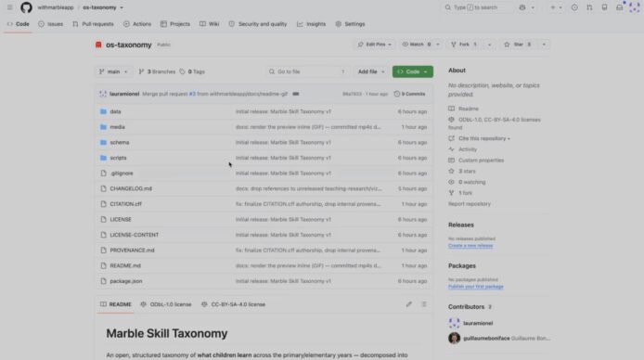Open the Readme link in About
644x360 pixels.
[x=469, y=109]
